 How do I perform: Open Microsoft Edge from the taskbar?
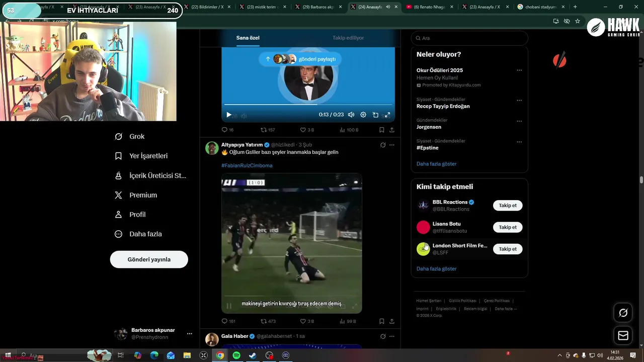point(154,355)
